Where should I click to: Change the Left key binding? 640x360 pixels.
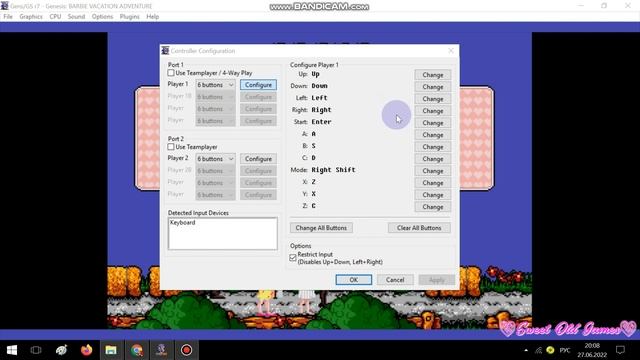click(433, 99)
